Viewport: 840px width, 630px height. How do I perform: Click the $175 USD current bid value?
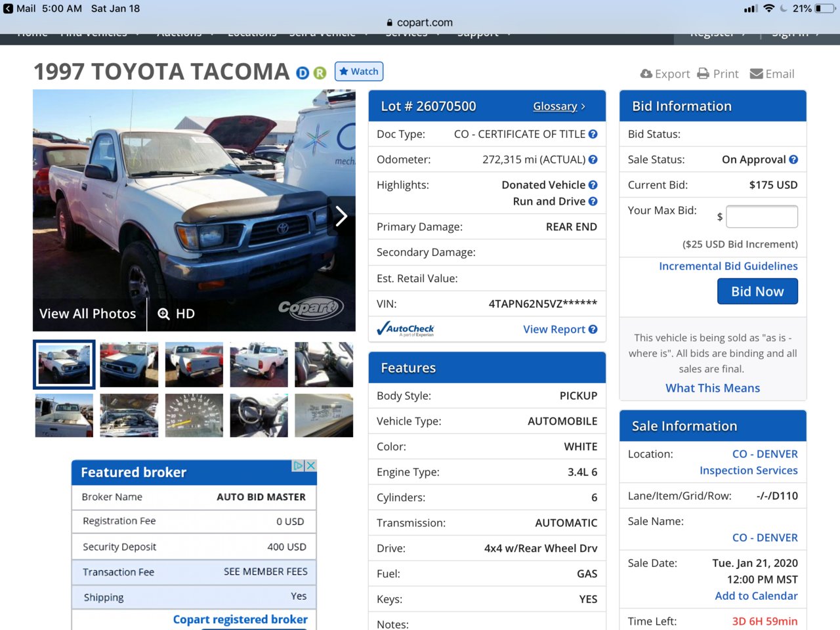pyautogui.click(x=774, y=185)
